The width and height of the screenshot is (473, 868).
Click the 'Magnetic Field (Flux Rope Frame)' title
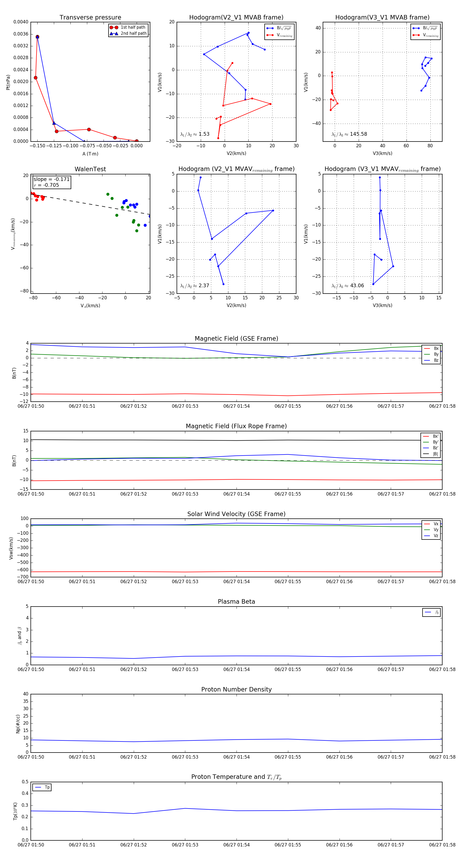coord(236,426)
